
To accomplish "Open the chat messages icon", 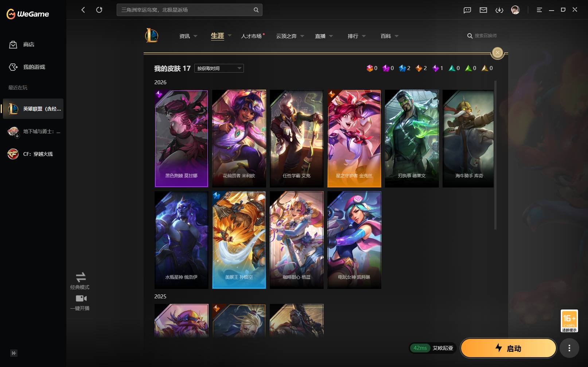I will click(467, 10).
